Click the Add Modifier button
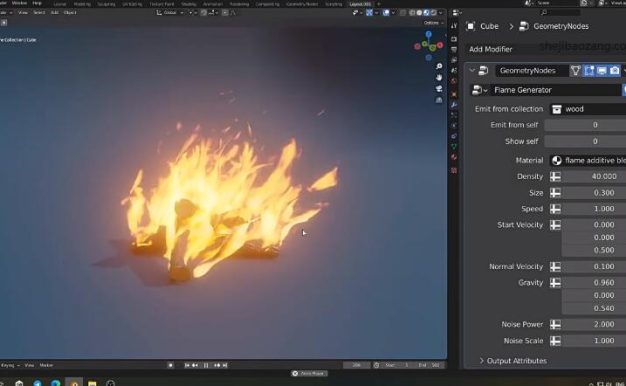Screen dimensions: 626x386 [x=491, y=49]
